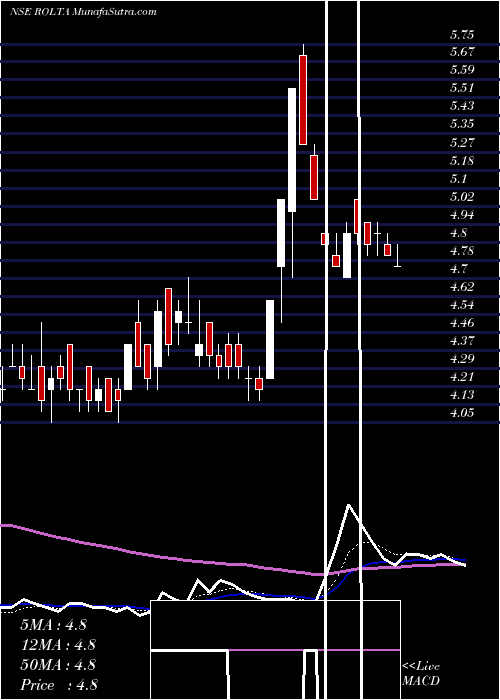500x700 pixels.
Task: Click the tallest red candlestick at the peak
Action: (303, 100)
